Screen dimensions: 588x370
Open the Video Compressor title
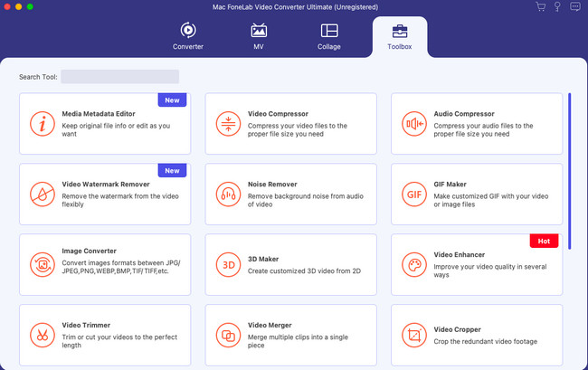pyautogui.click(x=278, y=114)
